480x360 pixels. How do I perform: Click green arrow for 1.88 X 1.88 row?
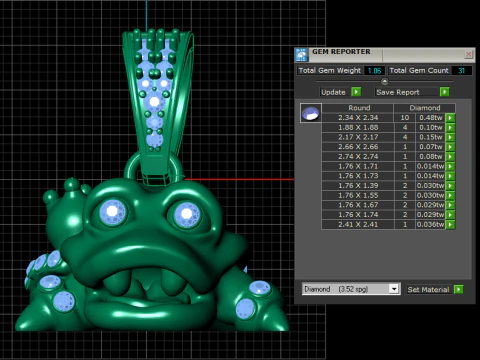(450, 127)
